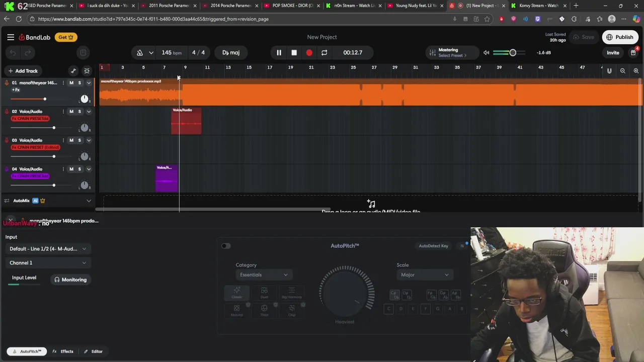Click the Publish button
Image resolution: width=644 pixels, height=362 pixels.
(620, 37)
